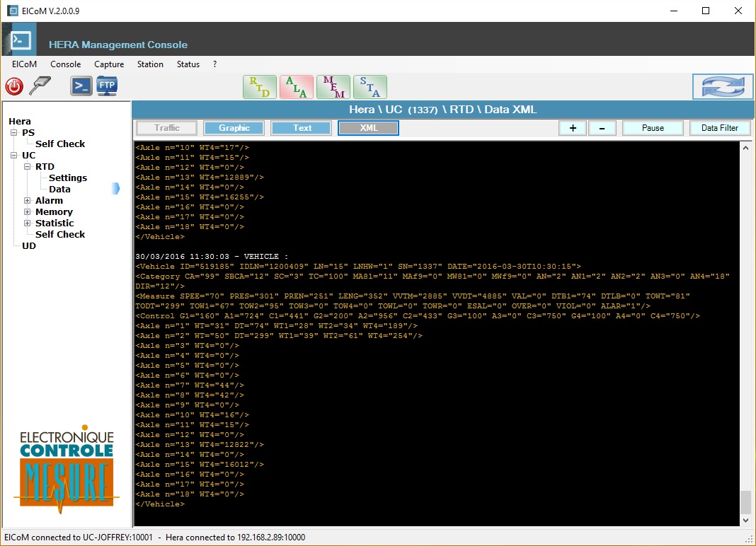Select the Memory tree item
The width and height of the screenshot is (756, 546).
54,211
